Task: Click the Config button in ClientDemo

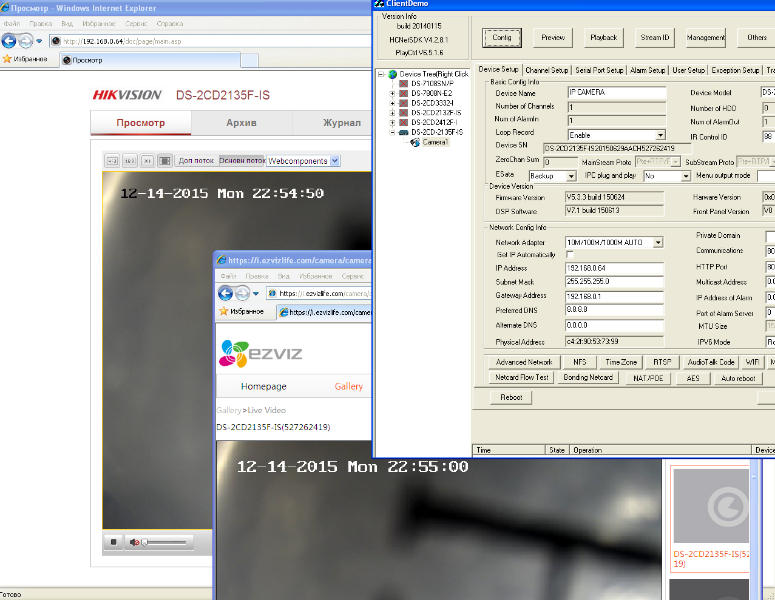Action: point(502,38)
